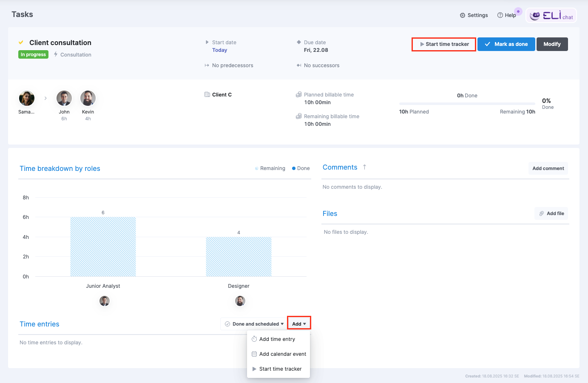Screen dimensions: 588x383
Task: Click Kevin's avatar photo
Action: pyautogui.click(x=88, y=98)
